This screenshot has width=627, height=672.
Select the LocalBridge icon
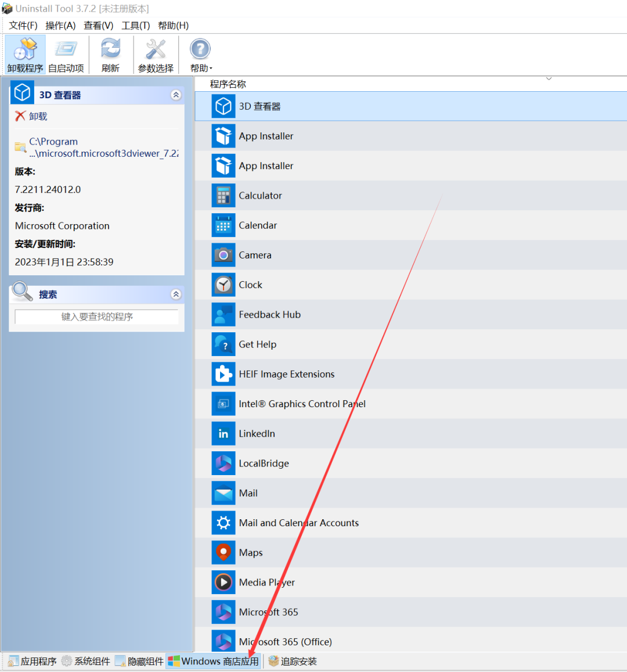click(x=223, y=463)
